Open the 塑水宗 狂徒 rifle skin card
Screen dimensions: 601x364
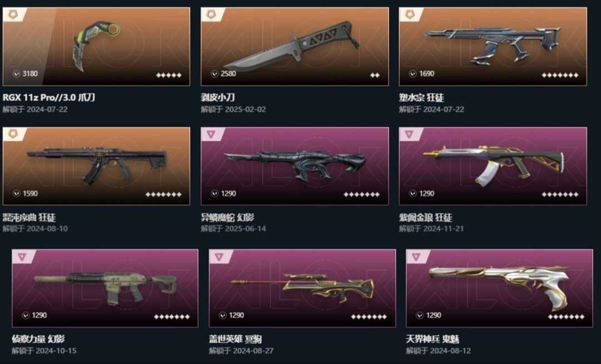click(x=493, y=46)
